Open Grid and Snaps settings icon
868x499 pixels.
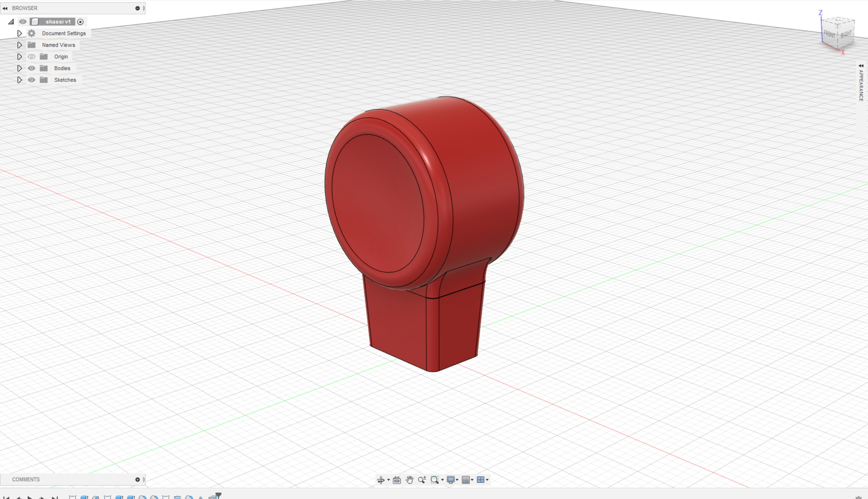466,480
